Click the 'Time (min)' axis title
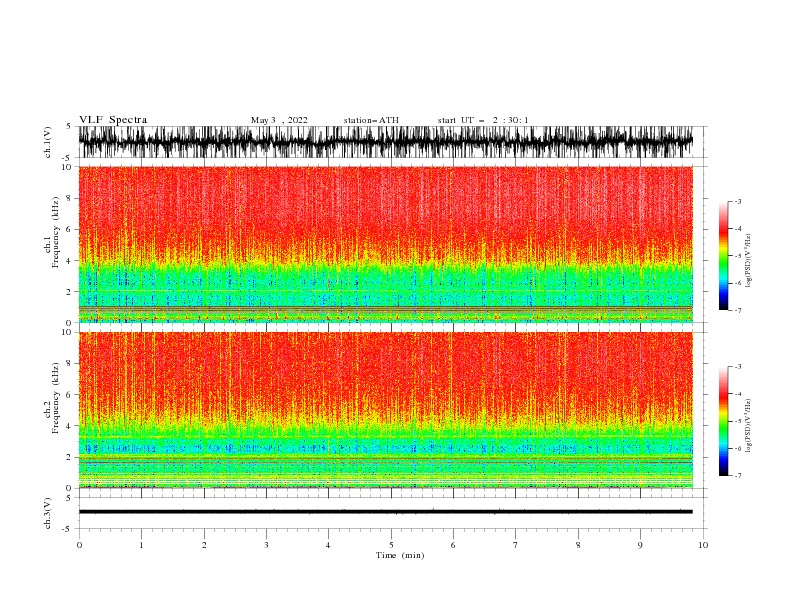Viewport: 792px width, 612px height. point(400,555)
